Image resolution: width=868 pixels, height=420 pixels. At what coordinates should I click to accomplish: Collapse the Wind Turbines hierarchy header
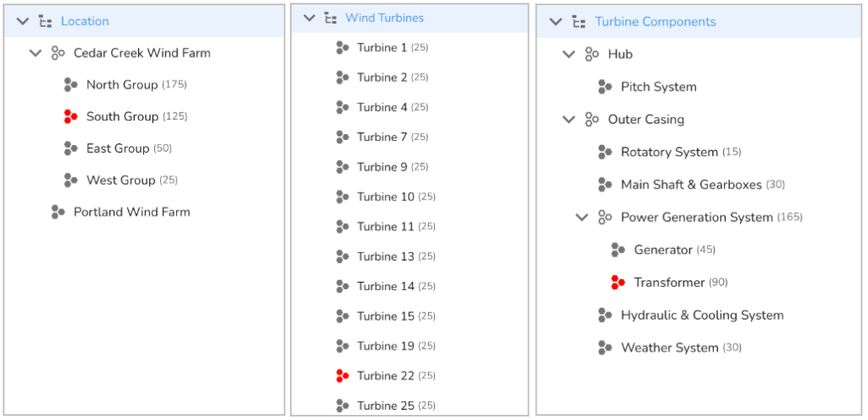[310, 19]
